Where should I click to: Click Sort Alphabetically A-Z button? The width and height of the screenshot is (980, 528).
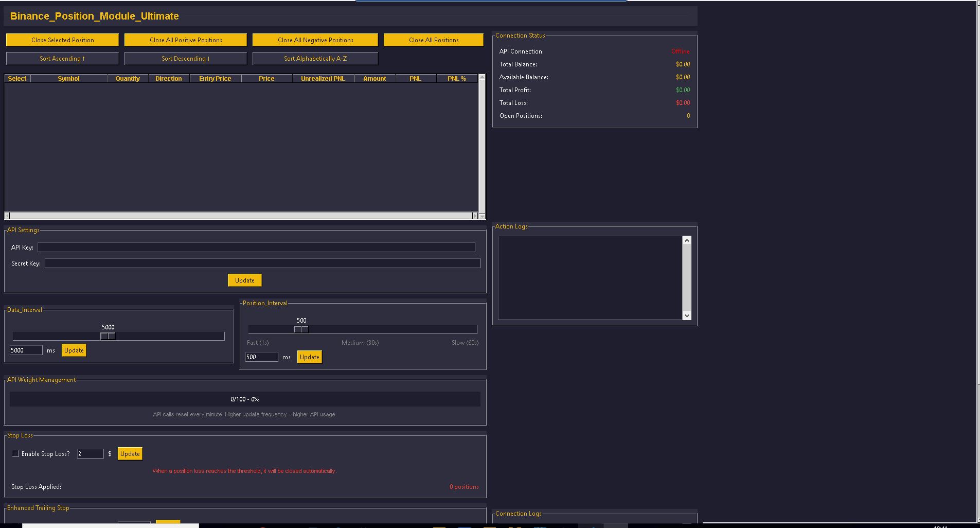[315, 59]
